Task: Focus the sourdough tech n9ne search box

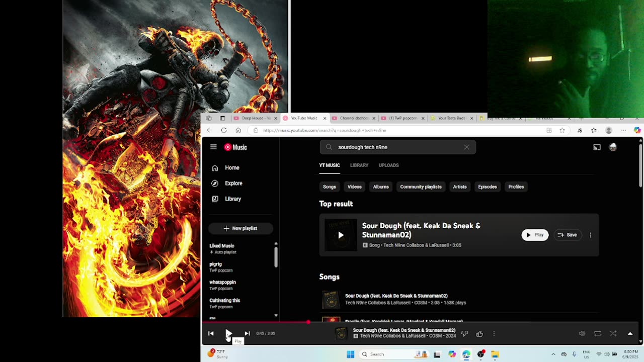Action: pyautogui.click(x=397, y=147)
